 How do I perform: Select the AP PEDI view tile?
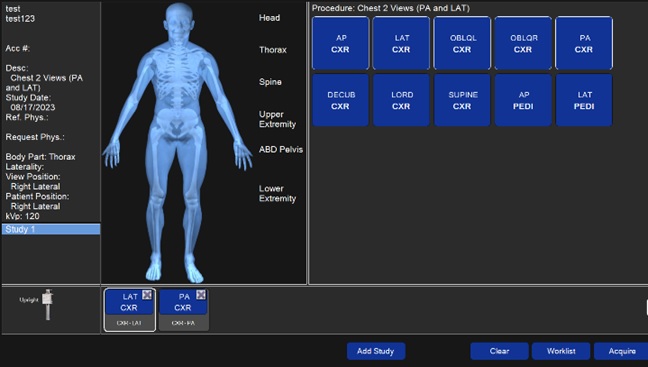coord(523,100)
